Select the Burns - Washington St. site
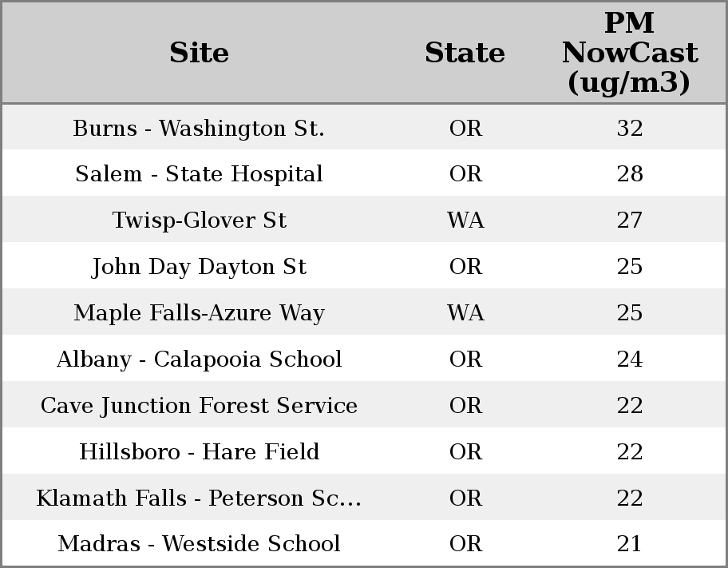This screenshot has width=728, height=568. click(199, 129)
